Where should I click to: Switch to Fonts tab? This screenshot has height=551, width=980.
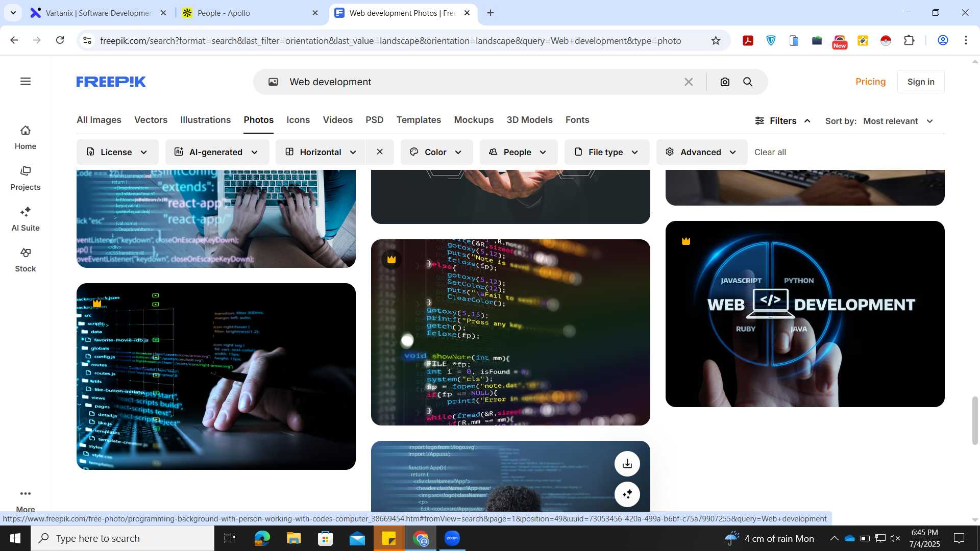point(577,120)
